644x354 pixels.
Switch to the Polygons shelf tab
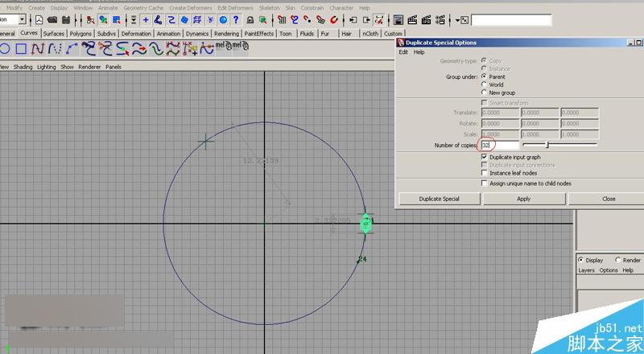pyautogui.click(x=80, y=34)
